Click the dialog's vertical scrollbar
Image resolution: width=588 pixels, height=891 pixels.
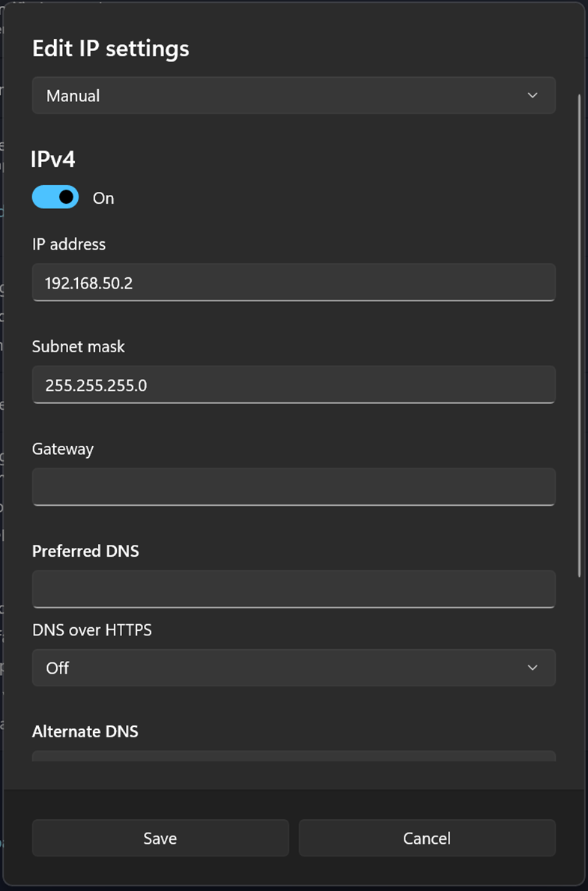tap(580, 336)
